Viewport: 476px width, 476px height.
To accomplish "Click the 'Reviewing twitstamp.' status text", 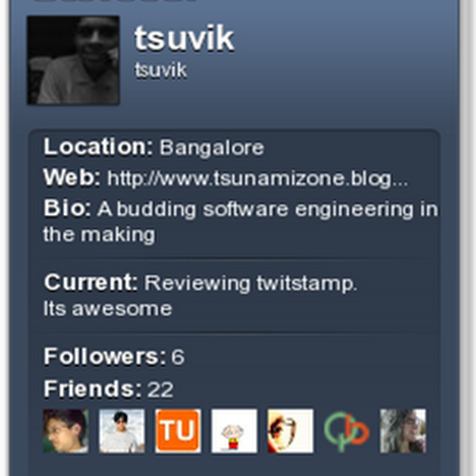I will [250, 283].
